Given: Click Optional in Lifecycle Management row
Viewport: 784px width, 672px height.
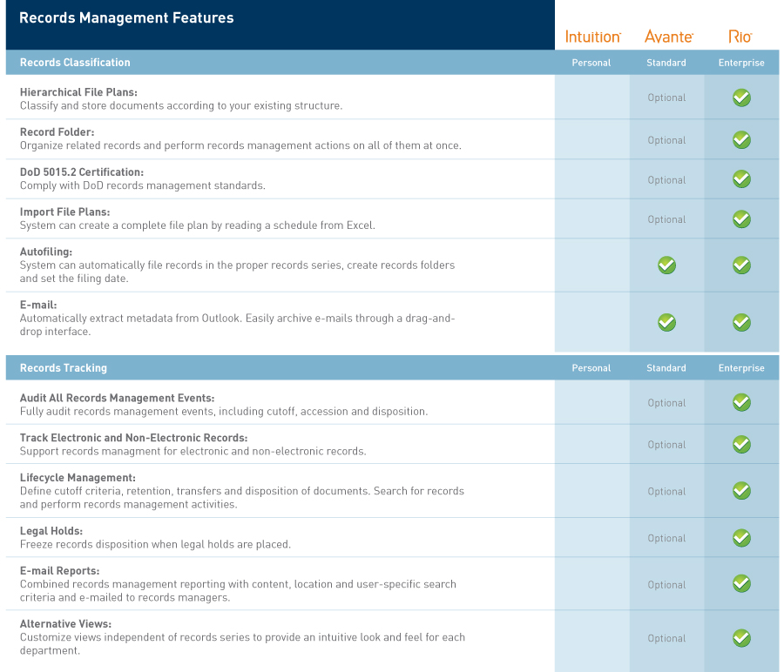Looking at the screenshot, I should pyautogui.click(x=666, y=492).
